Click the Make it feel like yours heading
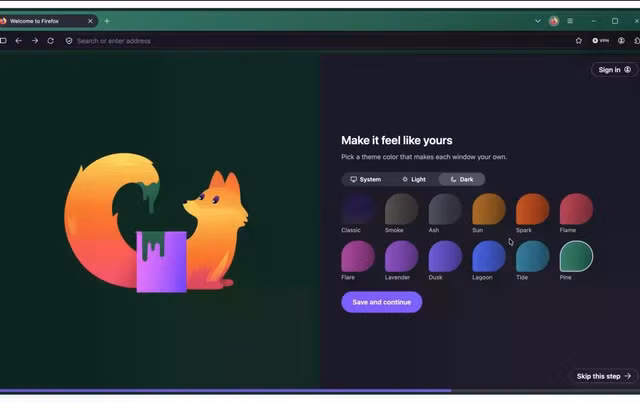The width and height of the screenshot is (640, 402). coord(397,140)
